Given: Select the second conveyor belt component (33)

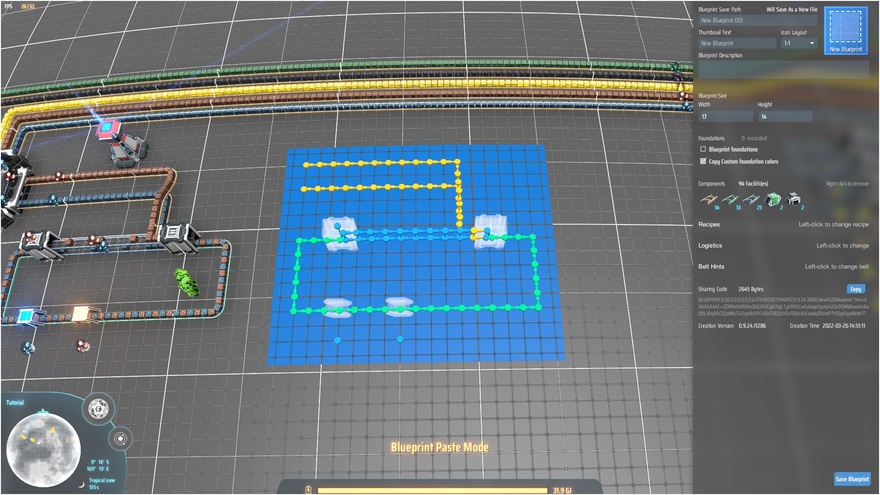Looking at the screenshot, I should coord(730,199).
